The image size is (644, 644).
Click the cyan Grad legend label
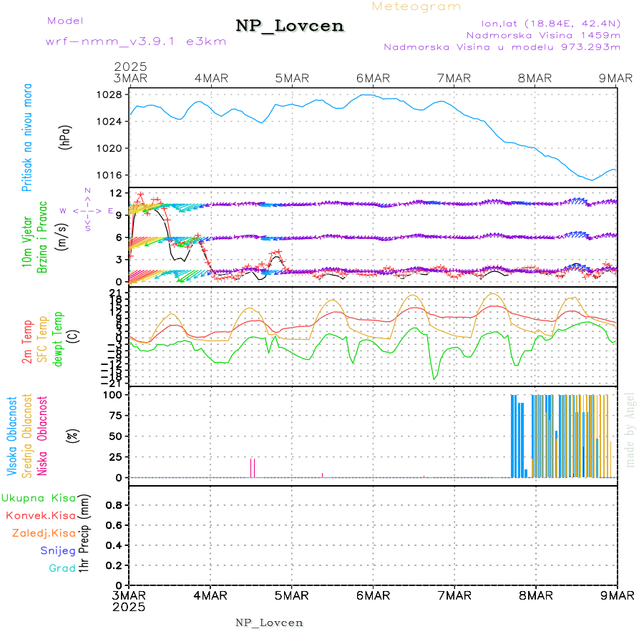pyautogui.click(x=62, y=569)
